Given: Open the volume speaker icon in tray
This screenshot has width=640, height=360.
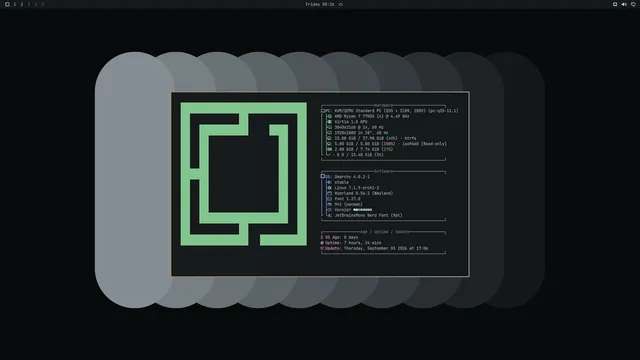Looking at the screenshot, I should click(624, 4).
